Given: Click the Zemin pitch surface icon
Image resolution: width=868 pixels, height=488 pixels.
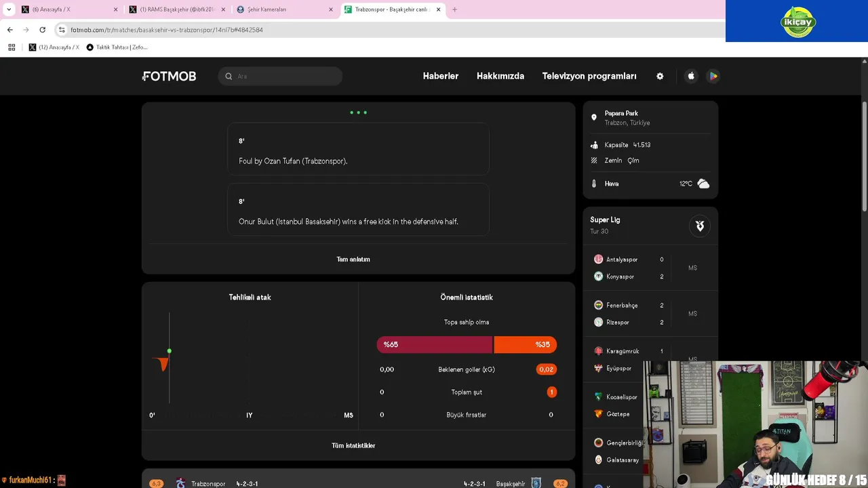Looking at the screenshot, I should coord(594,161).
